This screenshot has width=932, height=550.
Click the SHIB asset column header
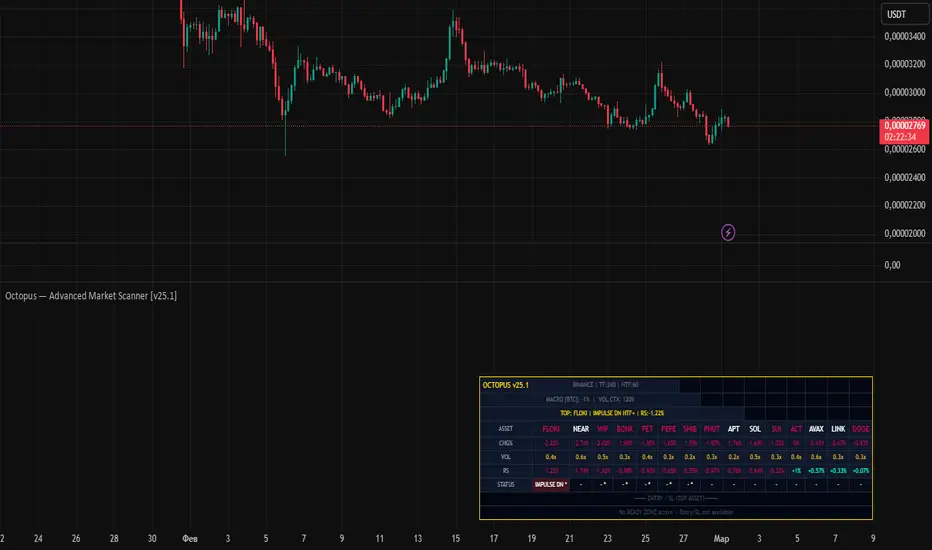(689, 429)
